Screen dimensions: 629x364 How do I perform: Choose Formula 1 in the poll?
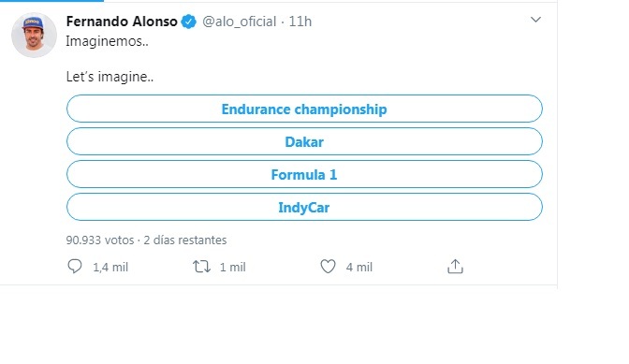(x=304, y=174)
